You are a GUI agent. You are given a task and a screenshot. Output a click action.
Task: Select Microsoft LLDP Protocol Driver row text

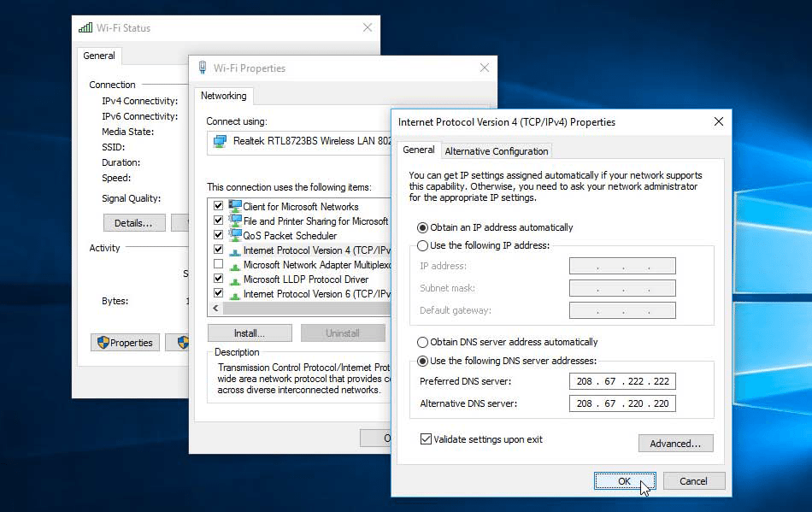(306, 280)
